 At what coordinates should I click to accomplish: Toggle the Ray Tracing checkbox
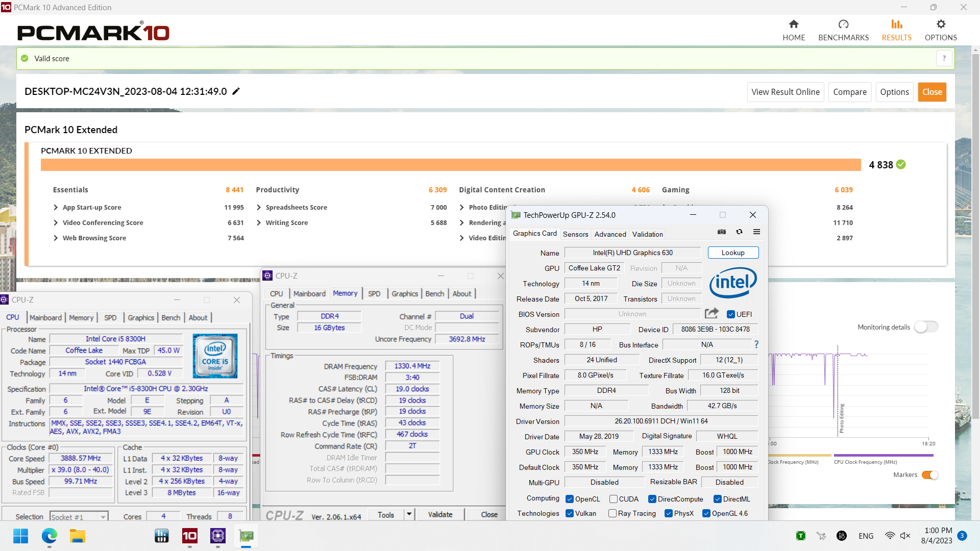click(x=612, y=513)
